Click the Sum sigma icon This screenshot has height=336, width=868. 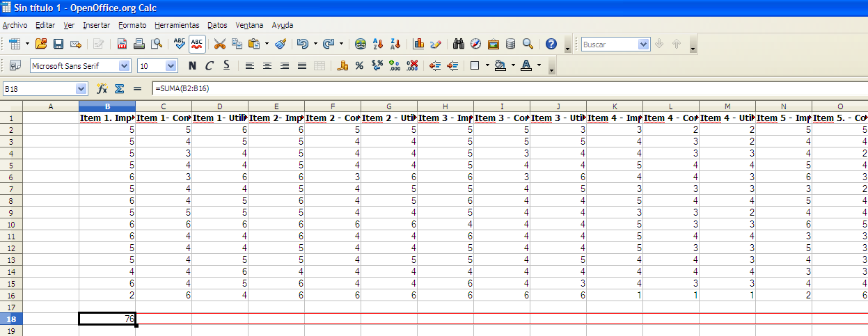tap(119, 89)
